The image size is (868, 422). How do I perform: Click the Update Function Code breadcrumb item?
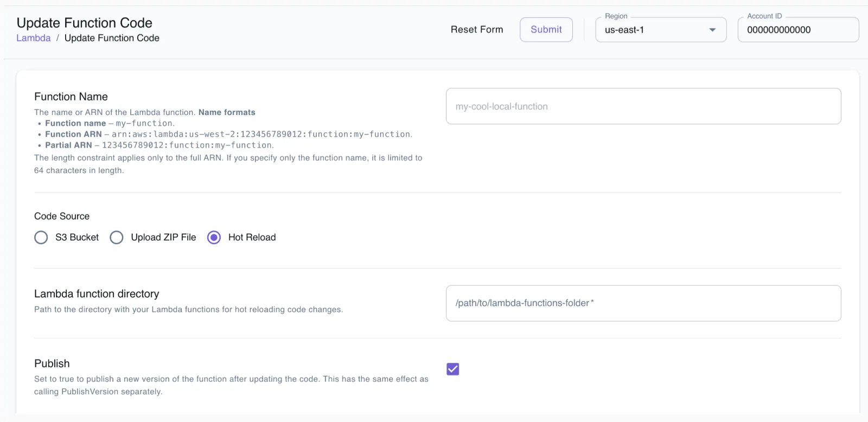pyautogui.click(x=112, y=38)
